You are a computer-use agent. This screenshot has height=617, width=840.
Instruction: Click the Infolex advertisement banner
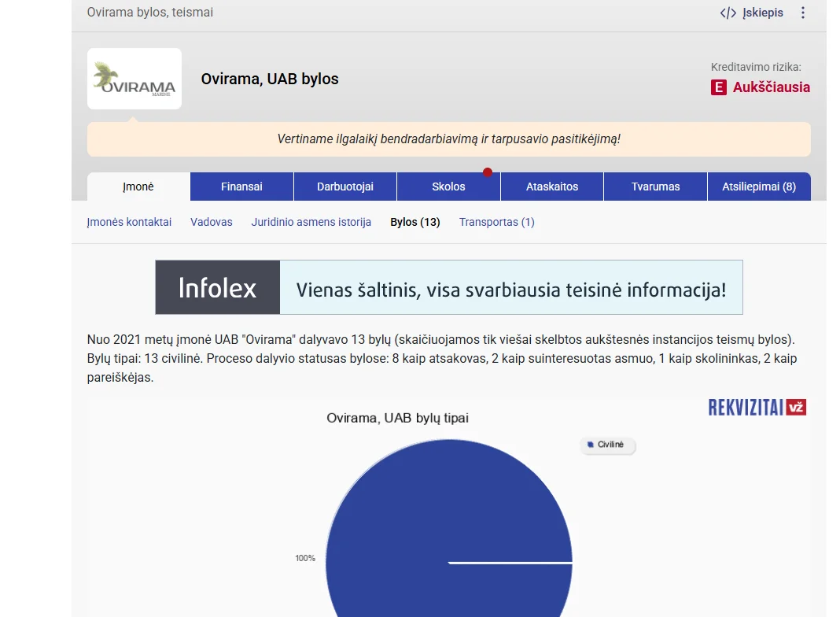[449, 287]
